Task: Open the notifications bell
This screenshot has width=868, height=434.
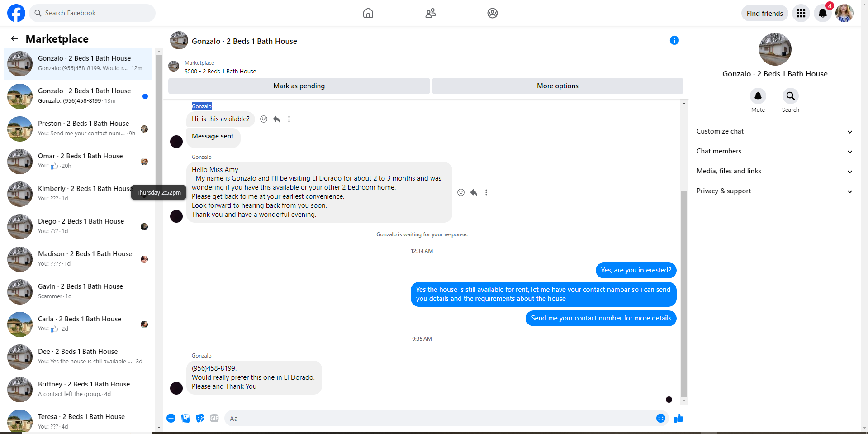Action: pyautogui.click(x=823, y=13)
